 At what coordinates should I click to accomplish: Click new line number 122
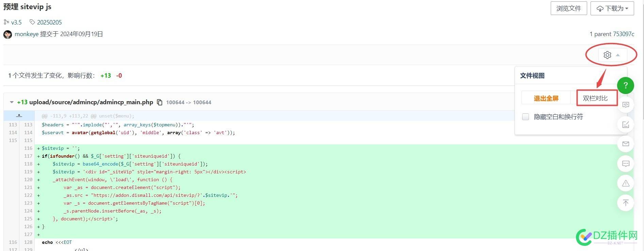[28, 195]
